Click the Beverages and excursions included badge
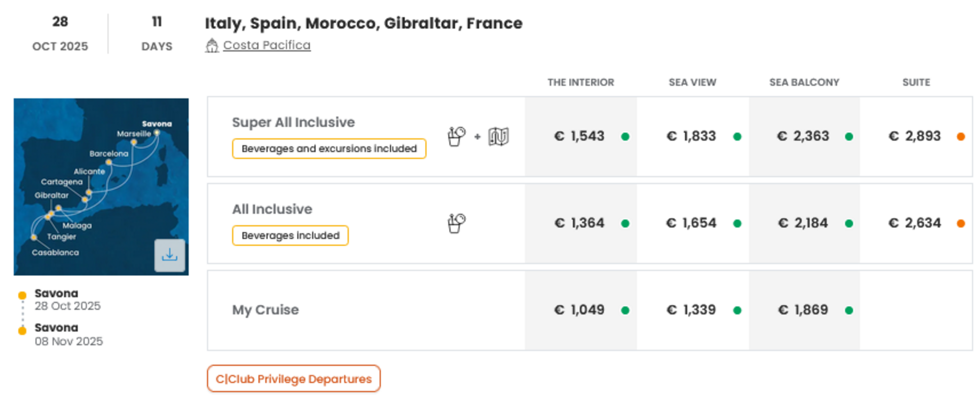This screenshot has height=407, width=980. click(x=329, y=149)
